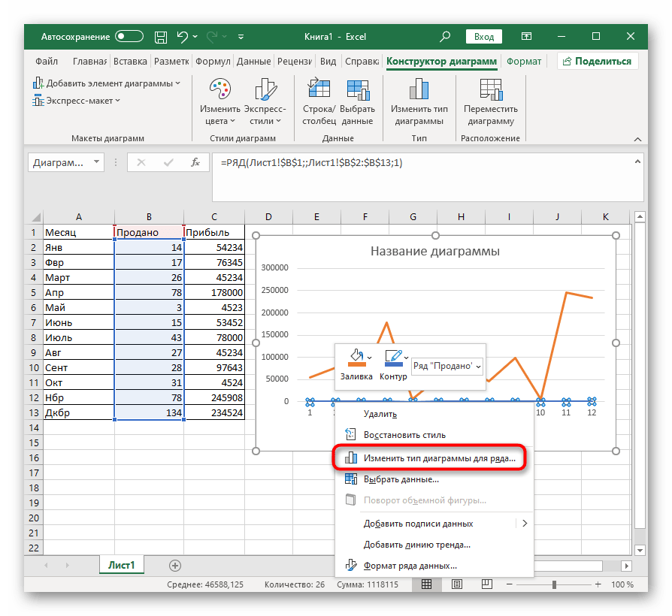Viewport: 672px width, 616px height.
Task: Click the Save floppy disk icon
Action: [160, 36]
